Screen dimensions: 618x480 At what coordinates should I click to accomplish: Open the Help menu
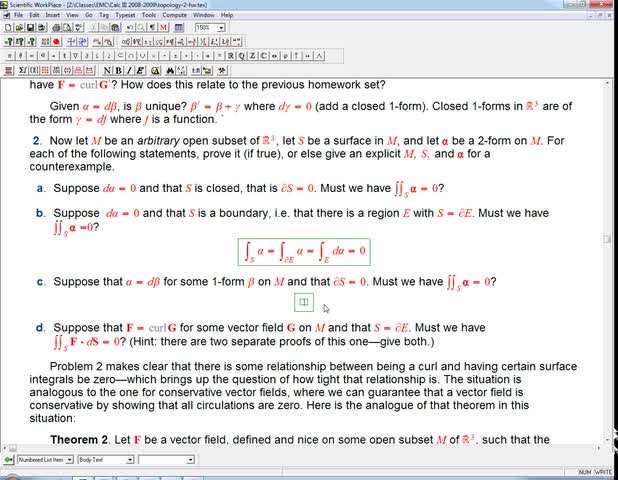pos(227,15)
